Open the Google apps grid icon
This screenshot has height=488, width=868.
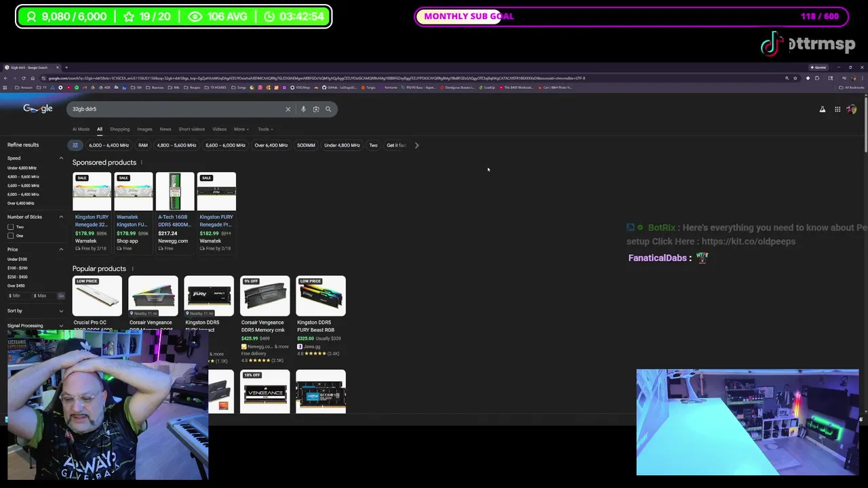click(837, 109)
